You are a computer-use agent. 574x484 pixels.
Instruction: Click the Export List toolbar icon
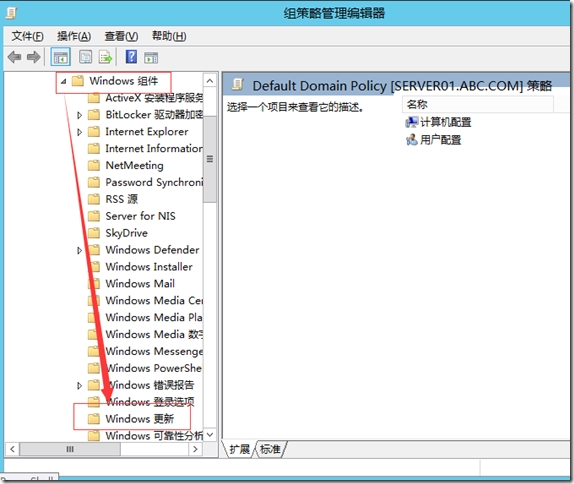pos(105,57)
